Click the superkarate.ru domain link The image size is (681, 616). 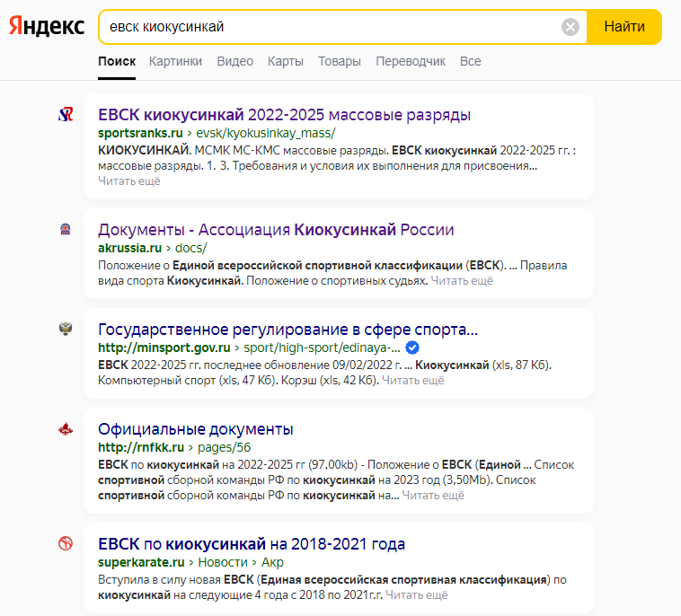[141, 562]
